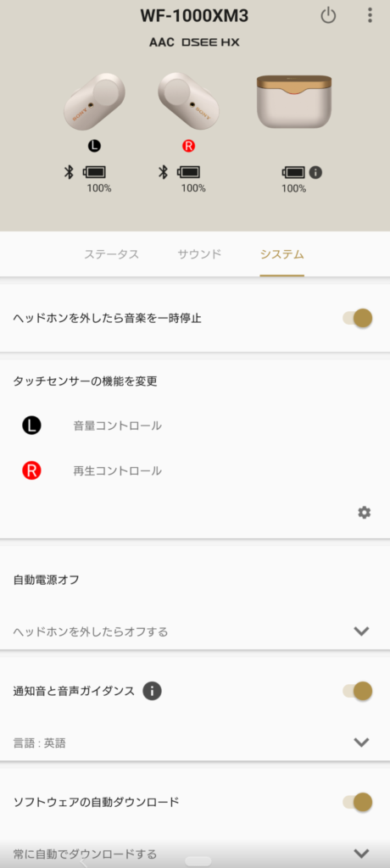Screen dimensions: 390x868
Task: Tap the right earbud Bluetooth icon
Action: click(163, 172)
